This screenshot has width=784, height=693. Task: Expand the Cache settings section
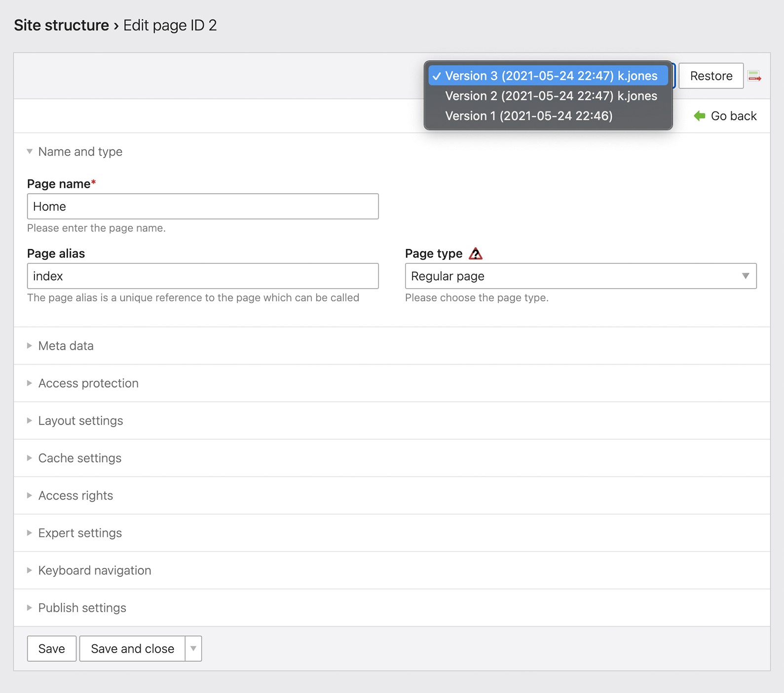[x=74, y=458]
